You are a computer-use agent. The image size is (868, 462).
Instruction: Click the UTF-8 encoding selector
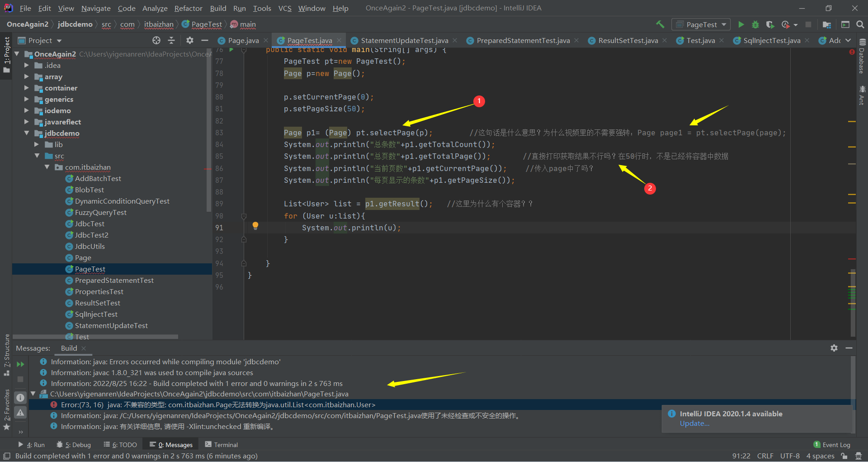[790, 456]
